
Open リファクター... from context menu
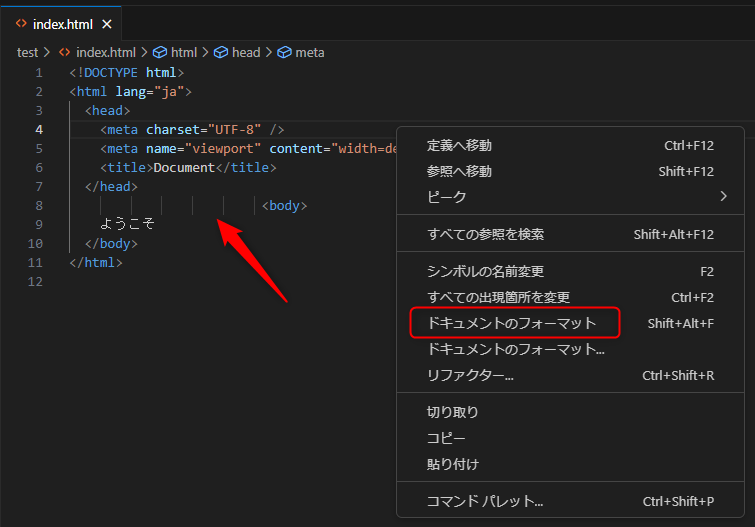pyautogui.click(x=470, y=376)
